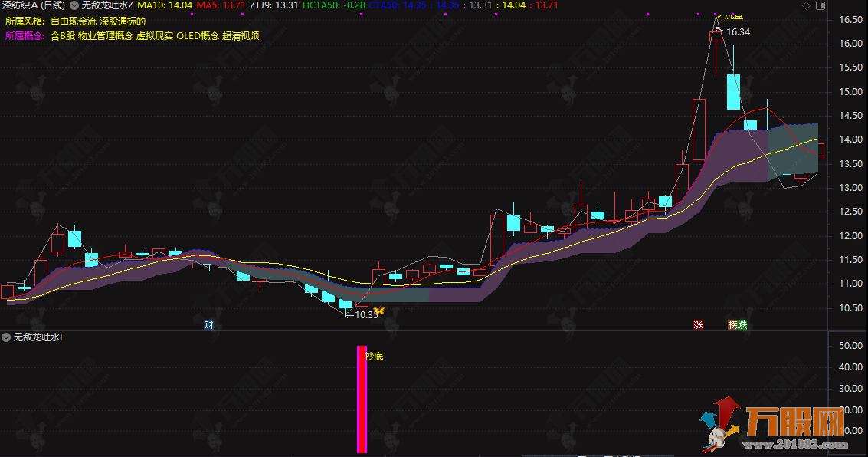Image resolution: width=868 pixels, height=457 pixels.
Task: Click the 涨 event marker under the chart
Action: tap(698, 324)
